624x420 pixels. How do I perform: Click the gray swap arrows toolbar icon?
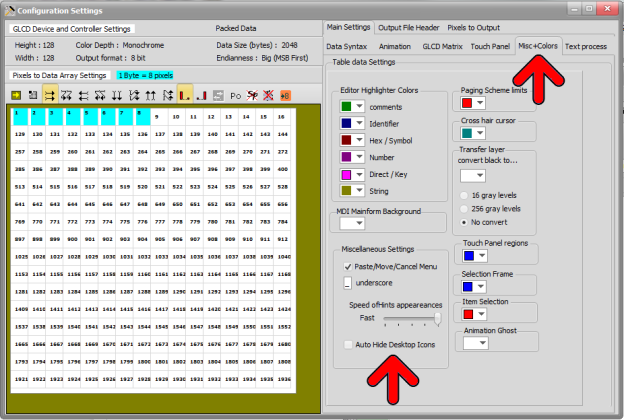218,95
